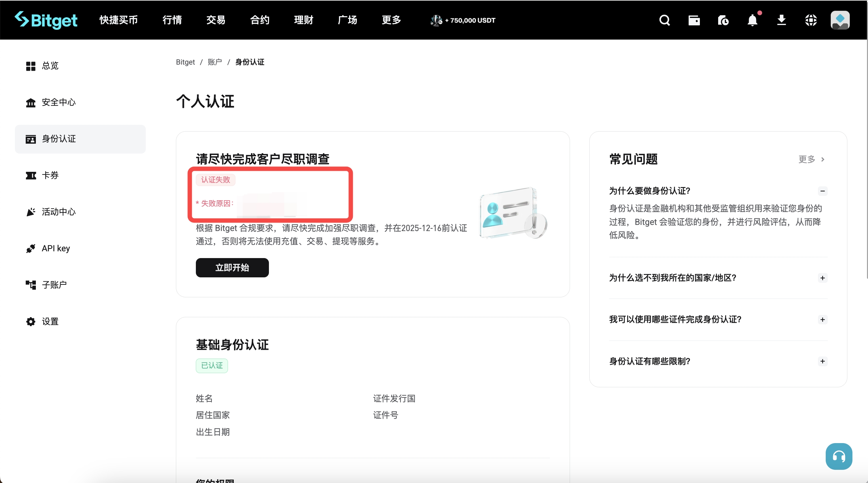This screenshot has width=868, height=483.
Task: Select 合约 in the top navigation
Action: pos(259,20)
